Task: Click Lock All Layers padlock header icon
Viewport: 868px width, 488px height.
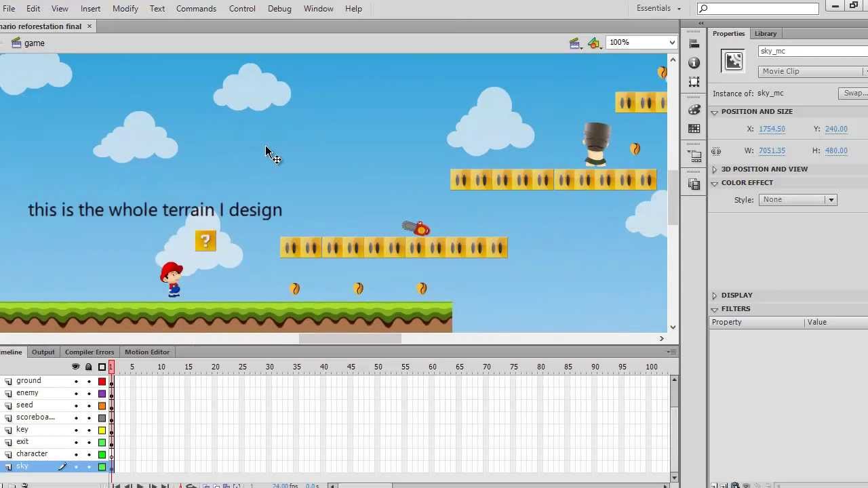Action: coord(88,367)
